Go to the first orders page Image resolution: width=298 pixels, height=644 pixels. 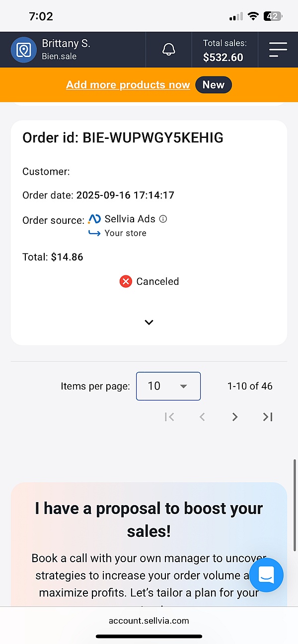point(169,417)
